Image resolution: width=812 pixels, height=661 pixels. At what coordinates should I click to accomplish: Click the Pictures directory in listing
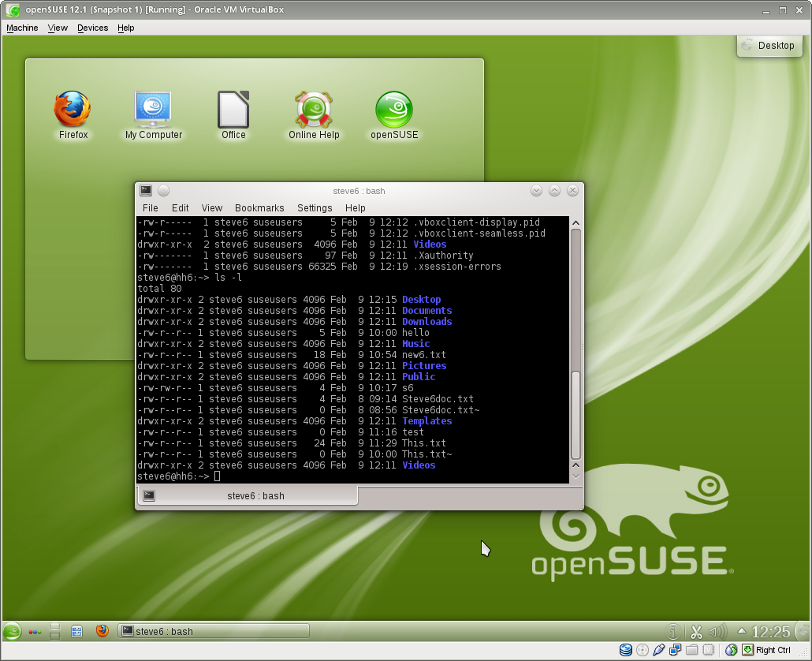click(424, 366)
